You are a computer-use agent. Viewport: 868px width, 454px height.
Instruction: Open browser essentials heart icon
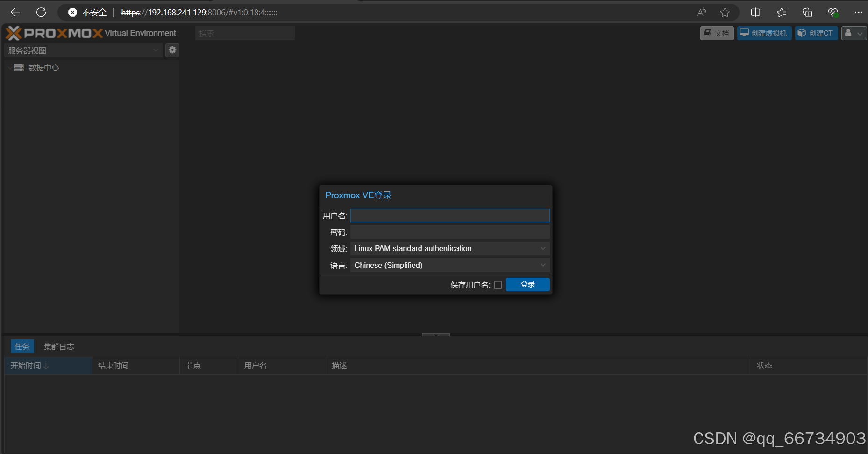[x=833, y=13]
